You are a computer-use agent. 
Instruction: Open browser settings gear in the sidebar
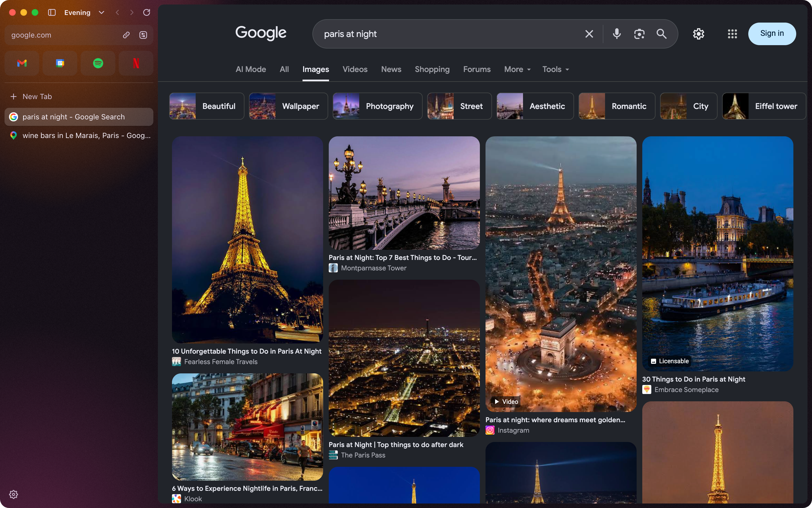[14, 494]
